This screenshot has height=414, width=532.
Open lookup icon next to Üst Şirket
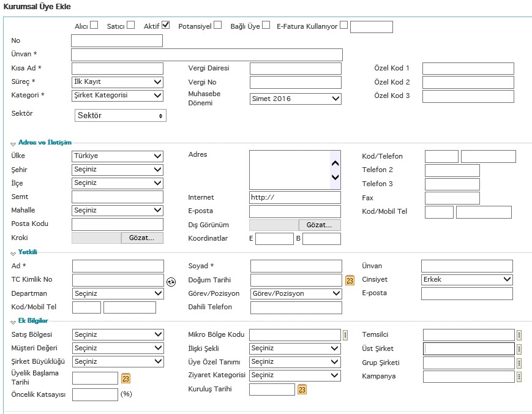coord(519,349)
